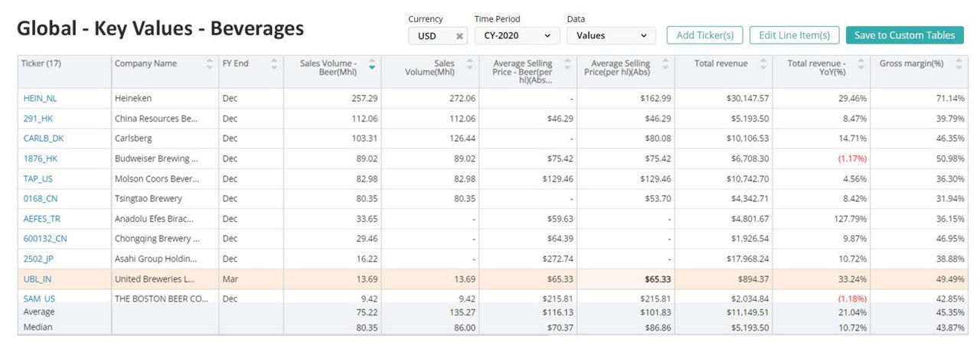Viewport: 980px width, 349px height.
Task: Open the Time Period CY-2020 dropdown
Action: (517, 35)
